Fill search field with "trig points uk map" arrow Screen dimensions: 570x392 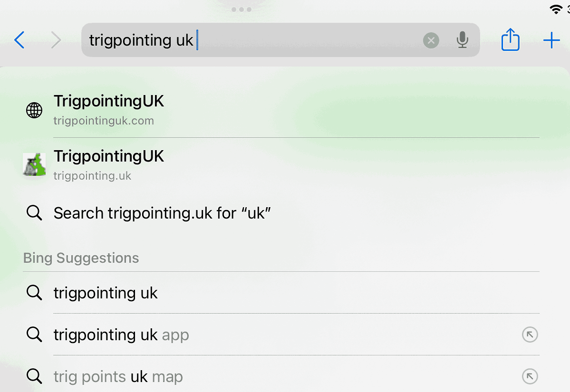[x=530, y=376]
